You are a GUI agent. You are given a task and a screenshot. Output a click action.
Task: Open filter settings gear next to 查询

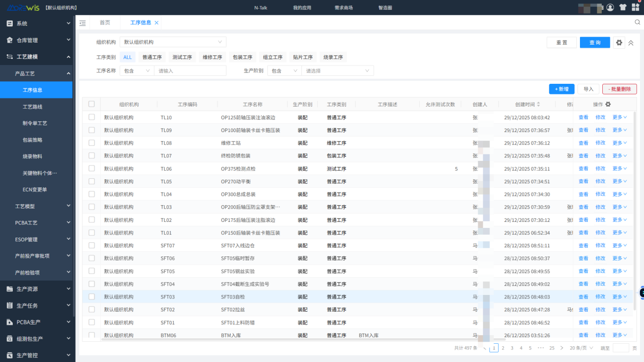[x=619, y=43]
